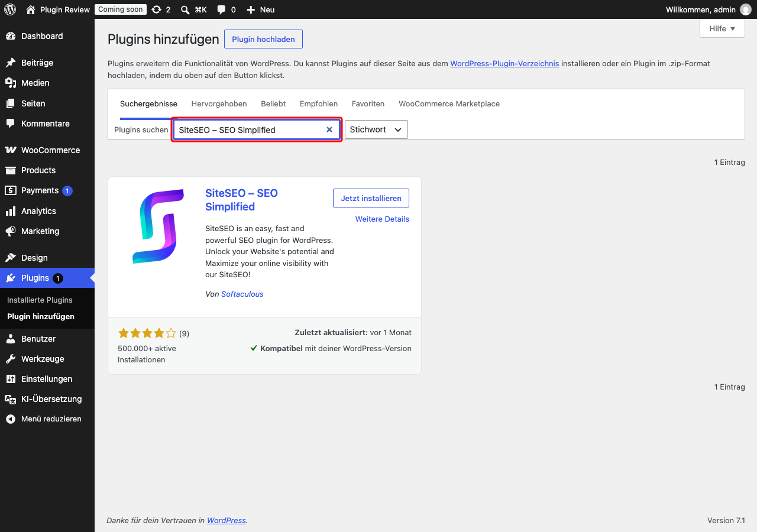Open Weitere Details for SiteSEO
Screen dimensions: 757x532
pos(382,219)
